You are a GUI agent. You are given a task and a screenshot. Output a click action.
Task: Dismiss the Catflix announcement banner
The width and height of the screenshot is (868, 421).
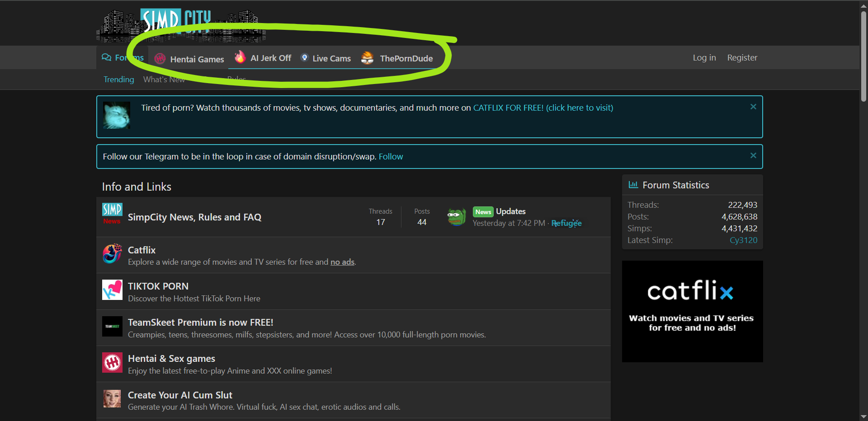(x=753, y=107)
